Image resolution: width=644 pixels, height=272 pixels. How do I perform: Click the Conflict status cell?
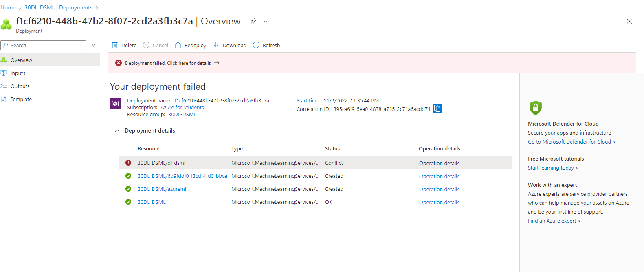coord(334,163)
